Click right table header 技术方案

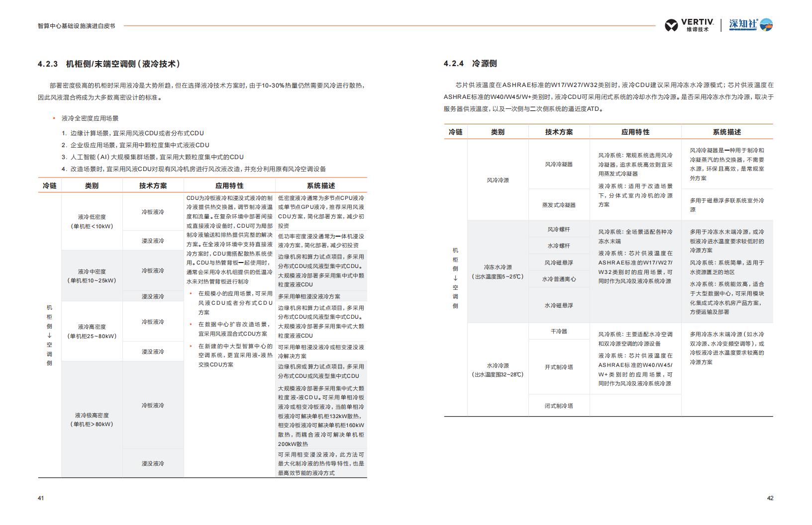point(559,132)
